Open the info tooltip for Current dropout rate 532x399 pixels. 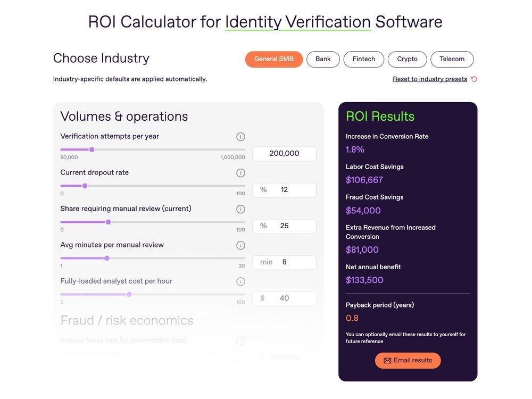(x=240, y=172)
